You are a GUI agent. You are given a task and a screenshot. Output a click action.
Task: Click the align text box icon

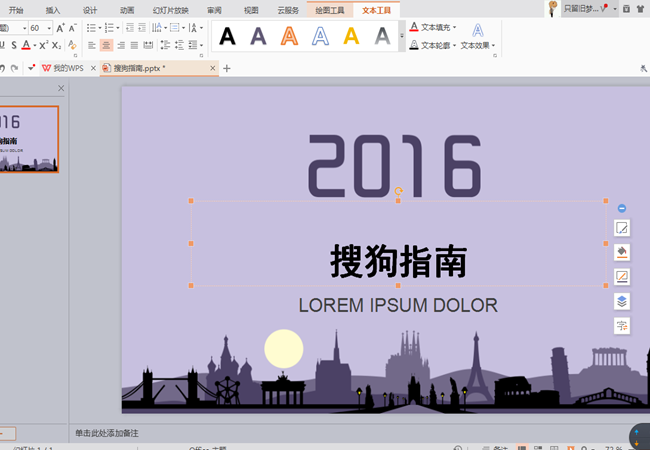pos(175,28)
